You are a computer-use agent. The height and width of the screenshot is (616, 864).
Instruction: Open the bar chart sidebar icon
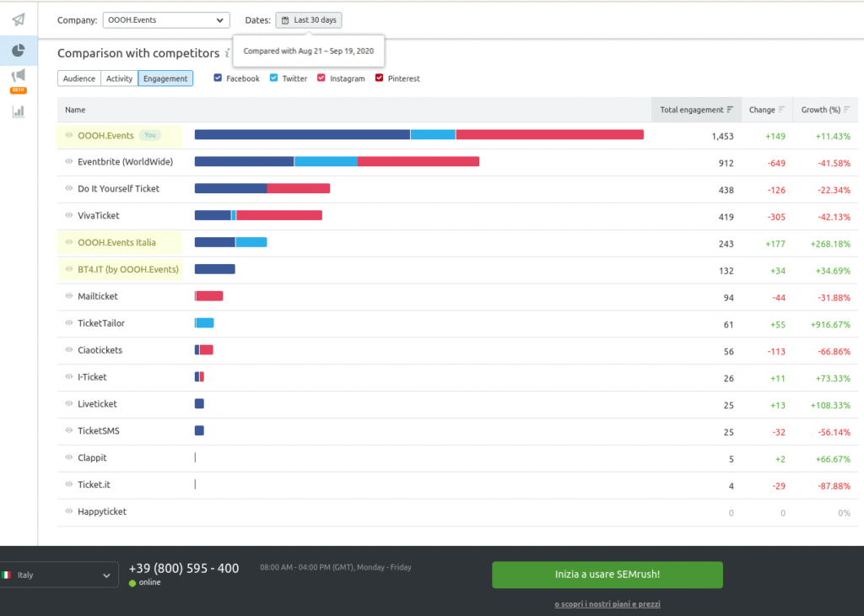point(19,111)
